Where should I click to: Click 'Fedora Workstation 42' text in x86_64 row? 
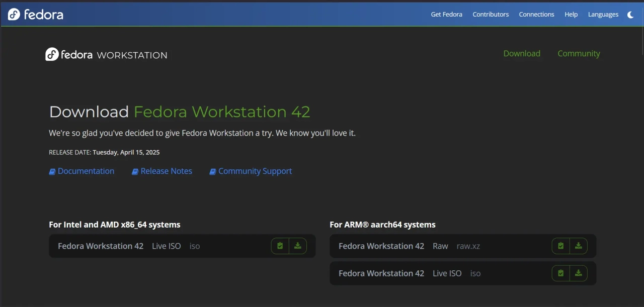click(x=101, y=246)
